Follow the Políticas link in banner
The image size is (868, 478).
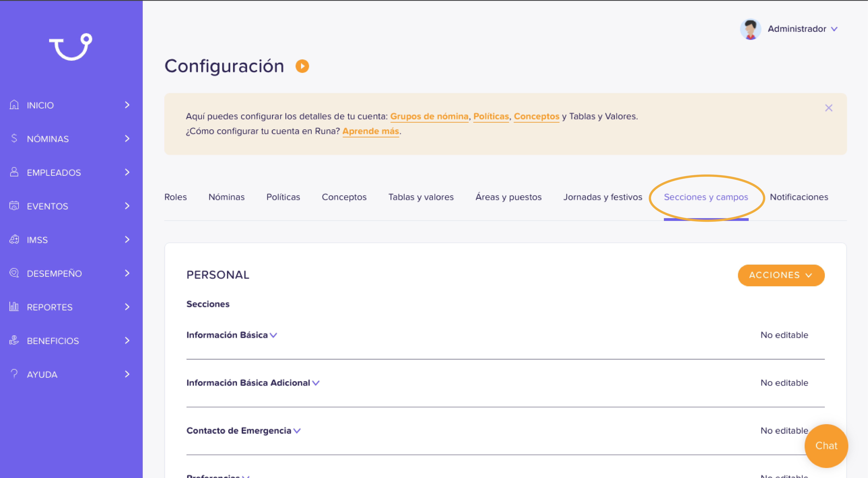tap(491, 116)
